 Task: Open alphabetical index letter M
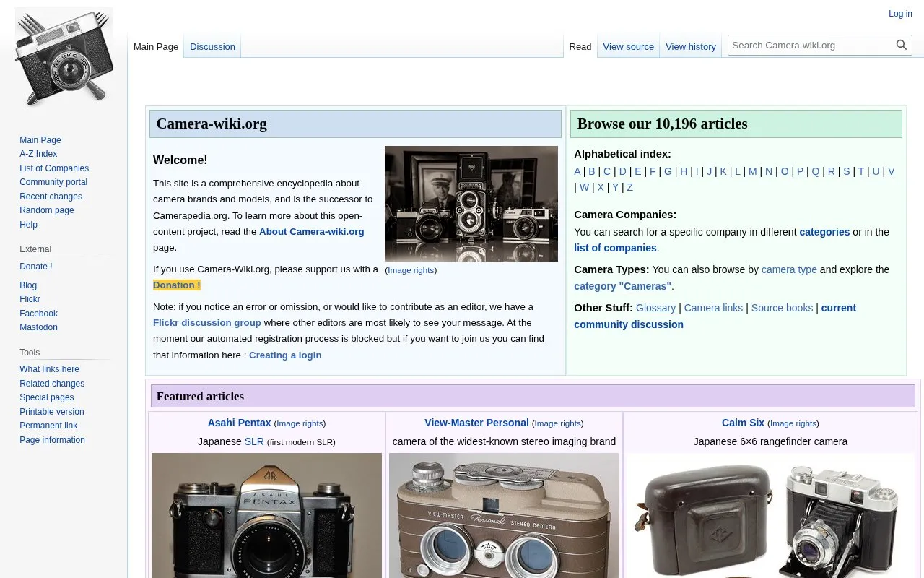(752, 171)
